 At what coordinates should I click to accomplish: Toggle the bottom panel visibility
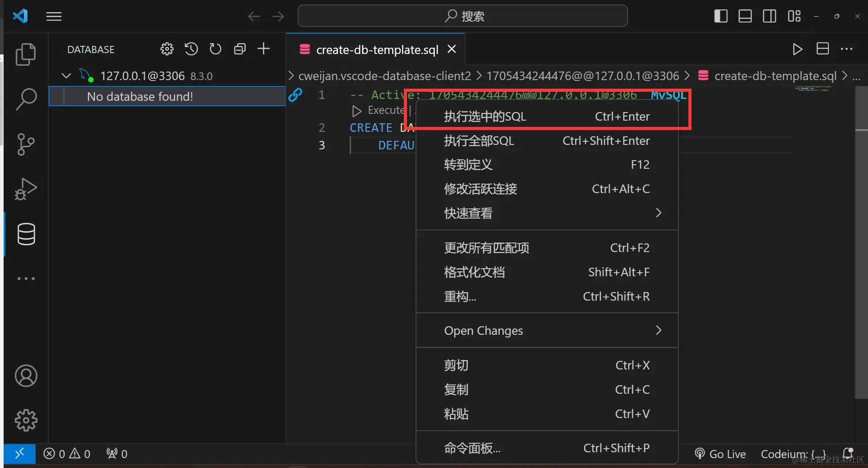click(745, 16)
